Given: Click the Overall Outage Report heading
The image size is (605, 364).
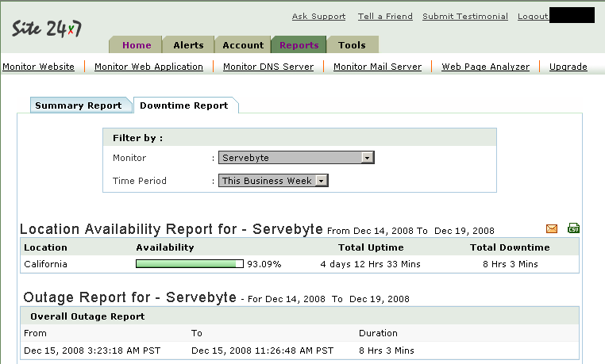Looking at the screenshot, I should [x=87, y=316].
